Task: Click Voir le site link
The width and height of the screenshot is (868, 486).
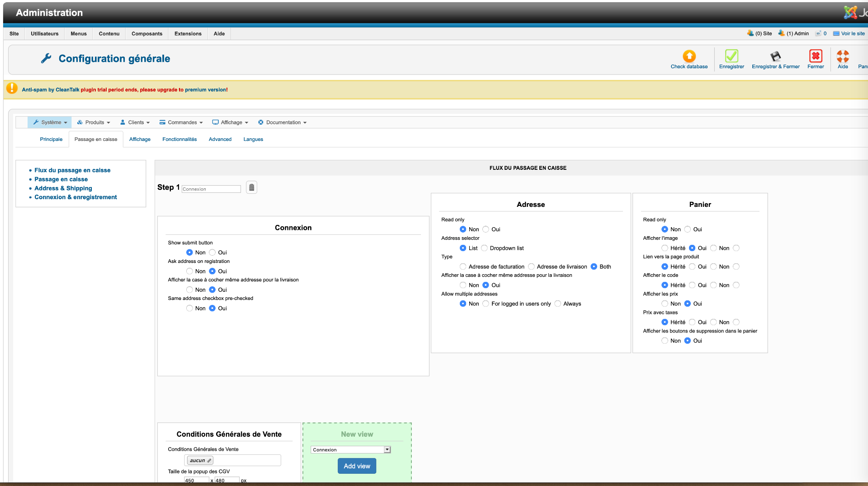Action: tap(853, 33)
